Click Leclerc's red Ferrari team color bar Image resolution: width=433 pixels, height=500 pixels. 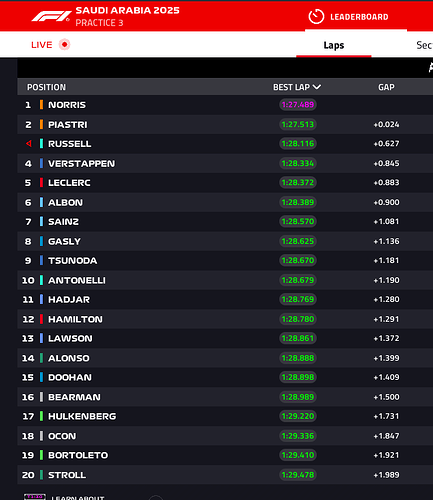(41, 183)
